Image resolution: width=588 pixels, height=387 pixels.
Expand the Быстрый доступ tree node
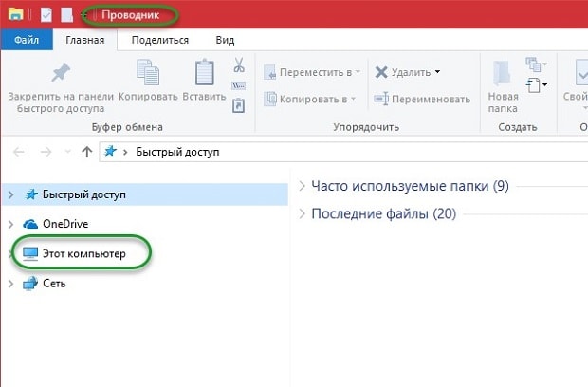click(10, 194)
